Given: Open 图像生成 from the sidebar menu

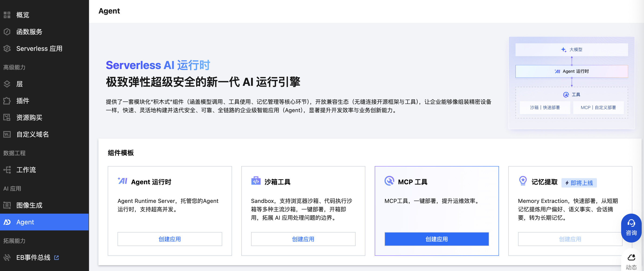Looking at the screenshot, I should [29, 205].
